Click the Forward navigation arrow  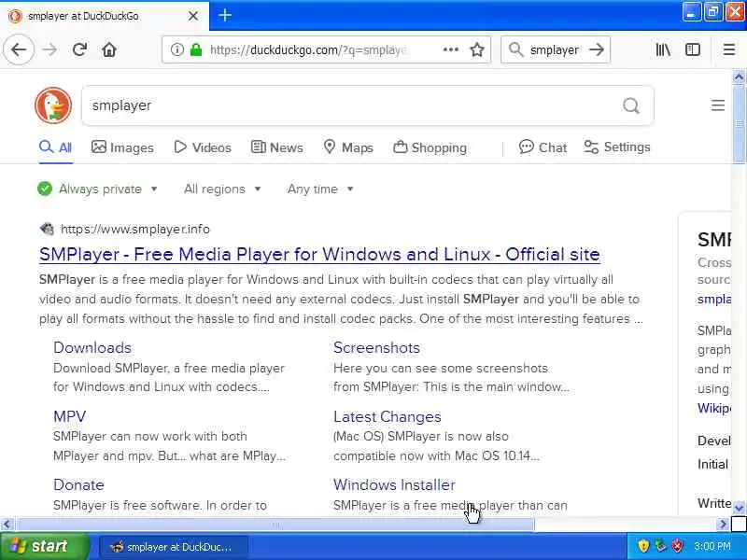click(49, 49)
